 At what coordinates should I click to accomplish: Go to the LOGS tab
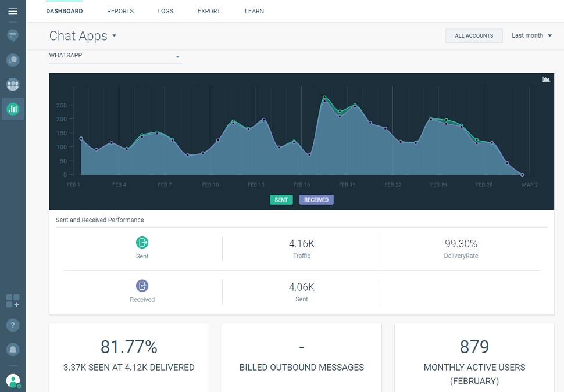pyautogui.click(x=166, y=11)
